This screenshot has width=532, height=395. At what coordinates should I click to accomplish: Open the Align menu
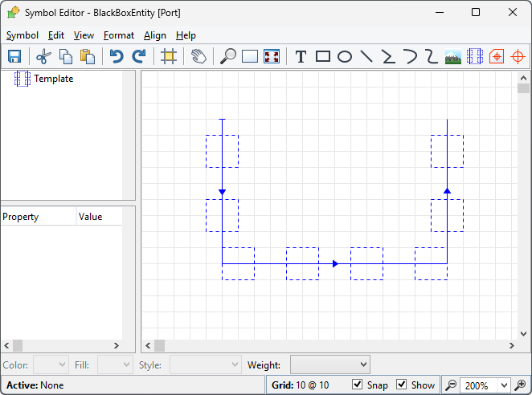[155, 35]
